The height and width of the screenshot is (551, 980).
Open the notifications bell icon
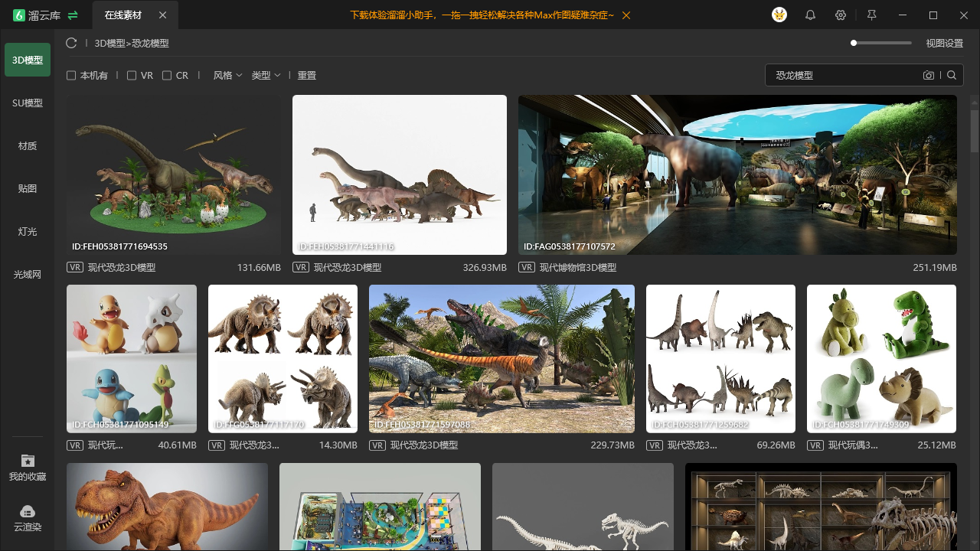[x=810, y=15]
